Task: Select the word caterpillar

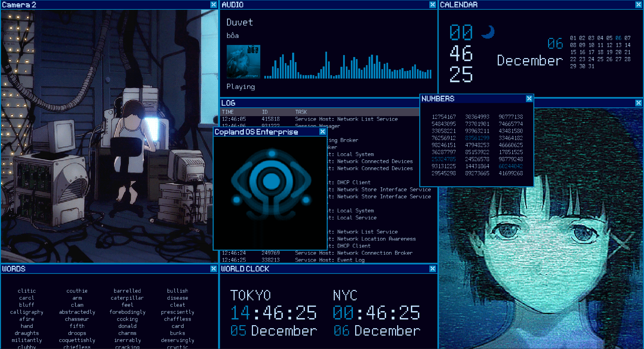Action: point(127,298)
